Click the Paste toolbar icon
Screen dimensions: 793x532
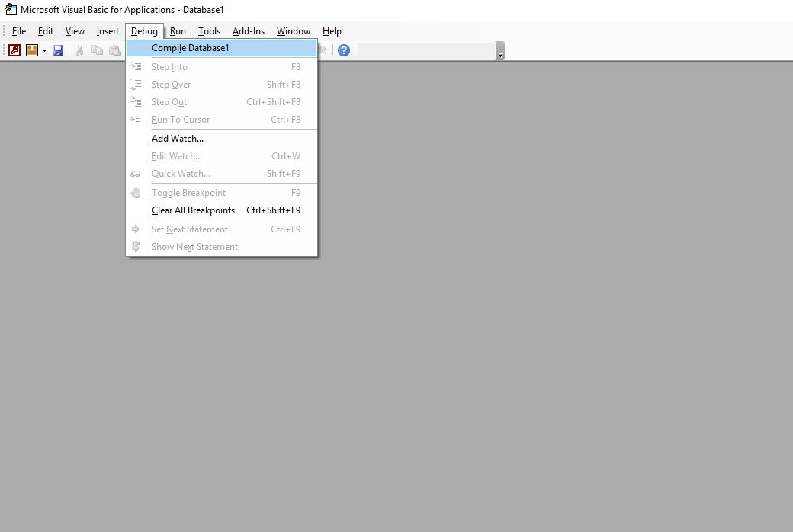coord(115,50)
